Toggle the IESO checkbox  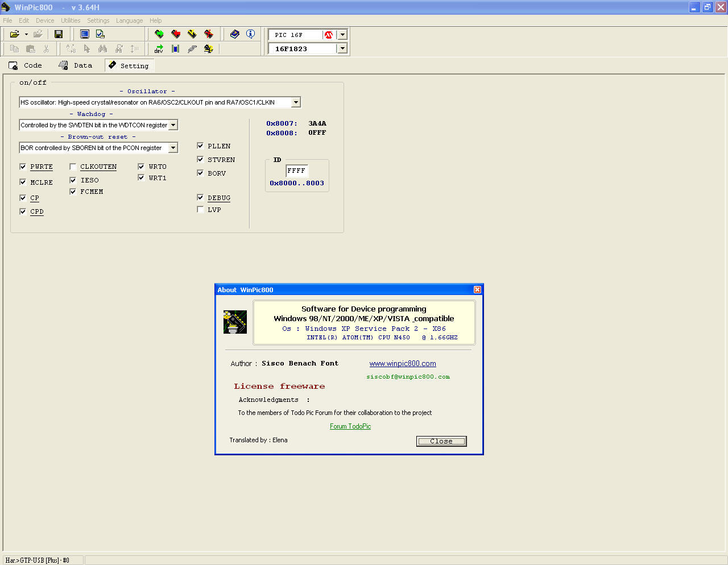[73, 180]
